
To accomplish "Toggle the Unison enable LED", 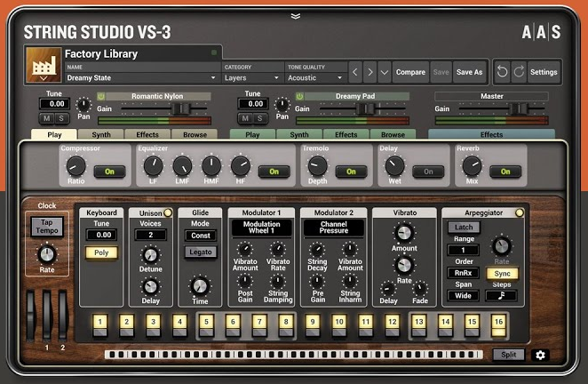I will pos(168,212).
